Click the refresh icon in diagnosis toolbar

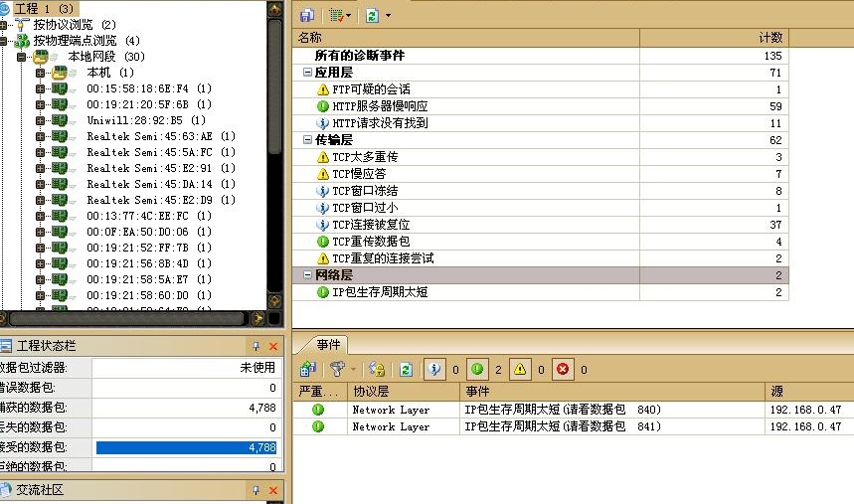pyautogui.click(x=372, y=15)
